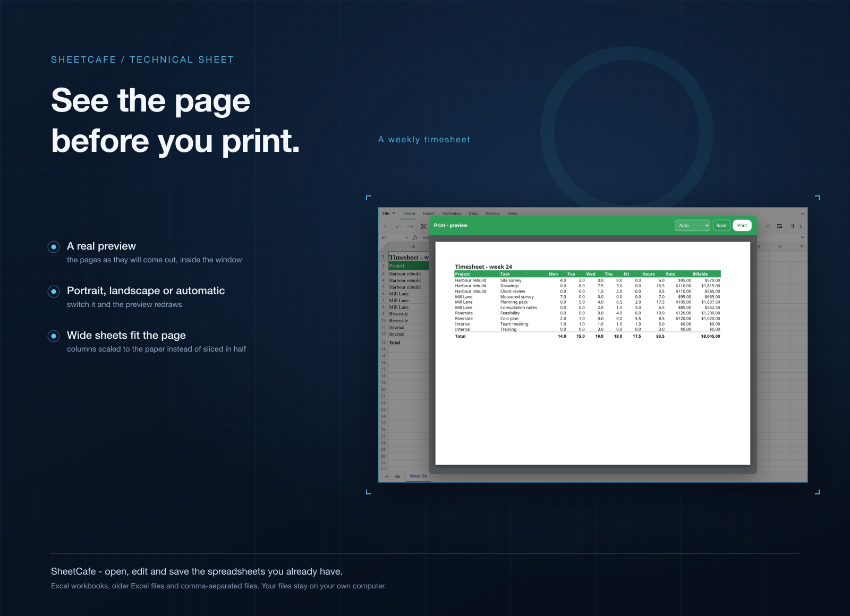Click the Back button in preview

(721, 225)
